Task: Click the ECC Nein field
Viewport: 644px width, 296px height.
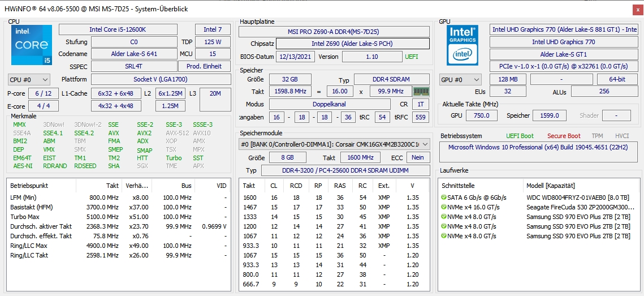Action: tap(418, 157)
